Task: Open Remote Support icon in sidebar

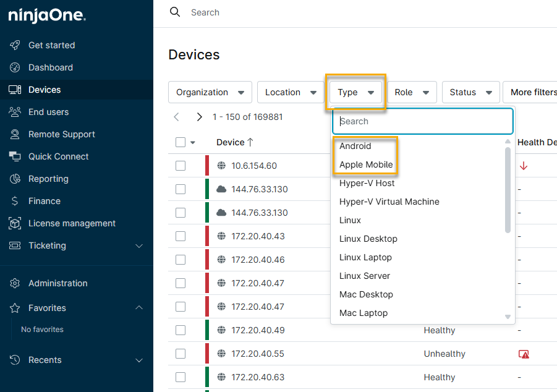Action: pos(15,134)
